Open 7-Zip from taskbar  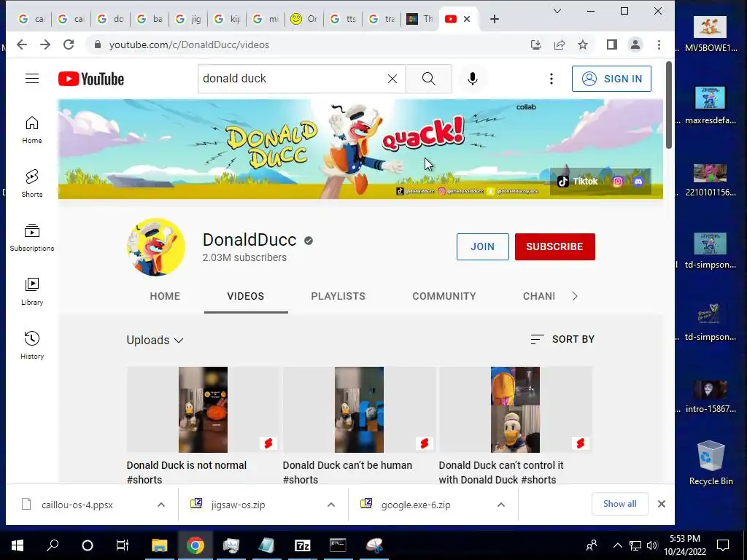(303, 545)
